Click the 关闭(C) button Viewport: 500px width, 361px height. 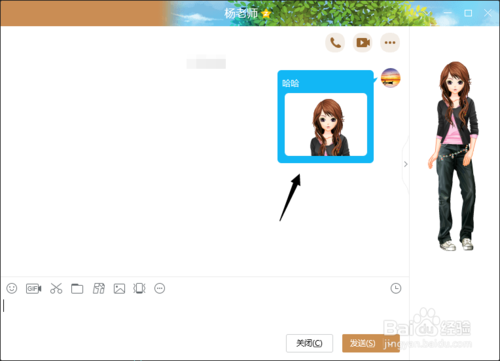point(309,343)
